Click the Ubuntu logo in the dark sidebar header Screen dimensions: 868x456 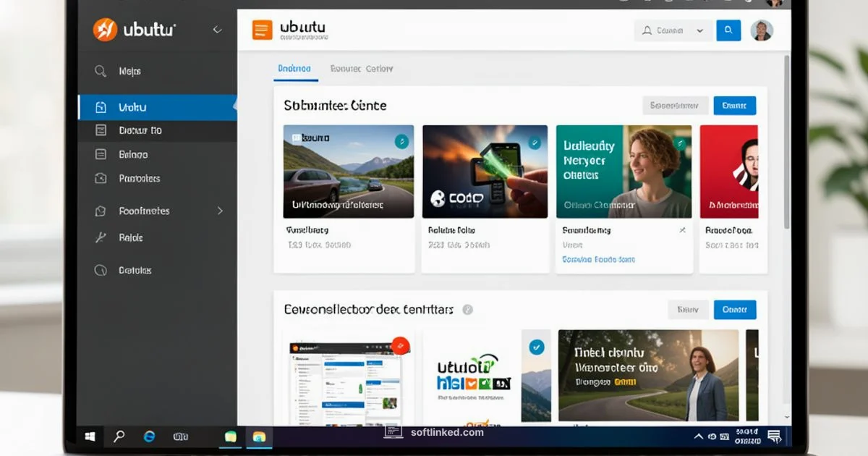pos(104,30)
